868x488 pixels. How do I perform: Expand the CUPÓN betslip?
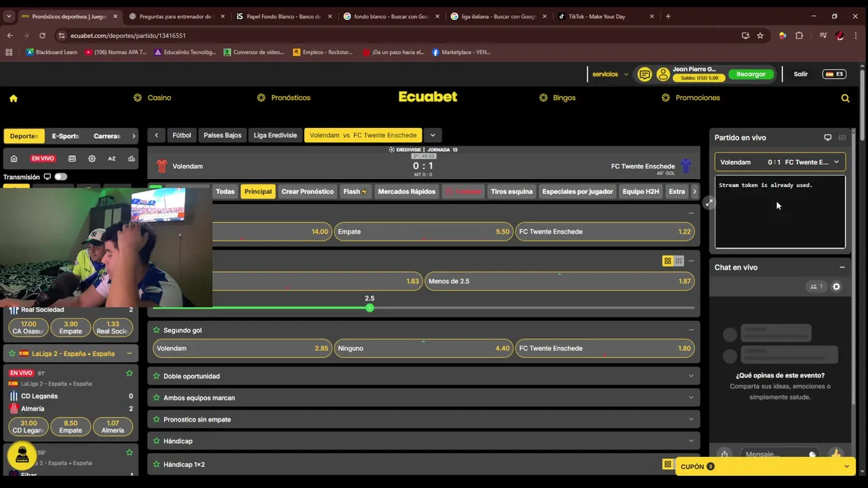[765, 466]
